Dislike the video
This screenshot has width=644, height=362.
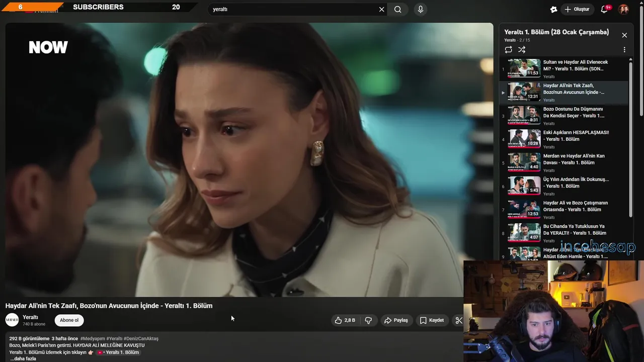click(368, 320)
